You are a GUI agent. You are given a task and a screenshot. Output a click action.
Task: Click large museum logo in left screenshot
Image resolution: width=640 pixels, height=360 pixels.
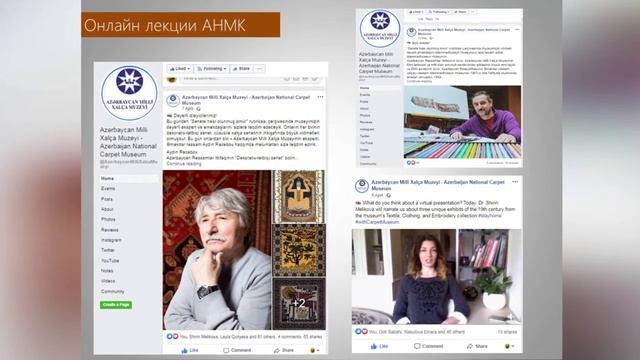[x=129, y=93]
